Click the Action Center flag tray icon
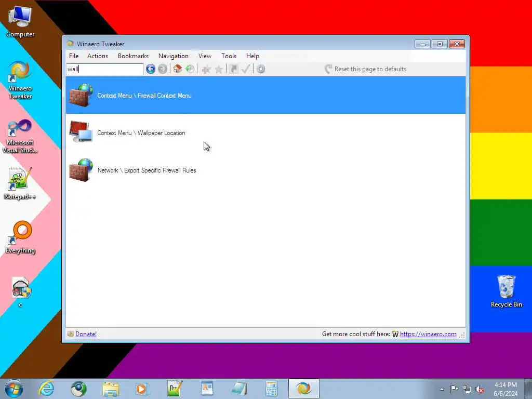The height and width of the screenshot is (399, 532). [454, 389]
